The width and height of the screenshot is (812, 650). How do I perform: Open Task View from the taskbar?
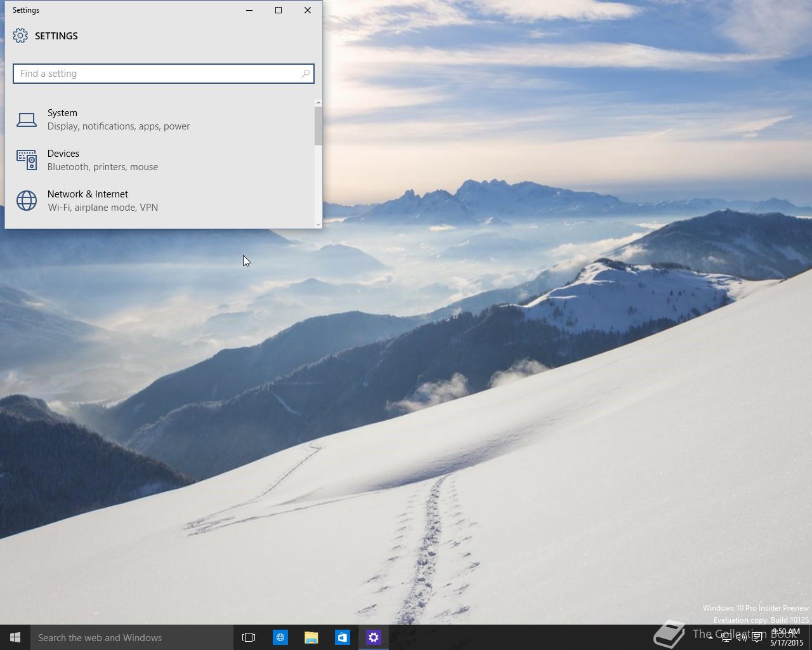click(x=249, y=637)
